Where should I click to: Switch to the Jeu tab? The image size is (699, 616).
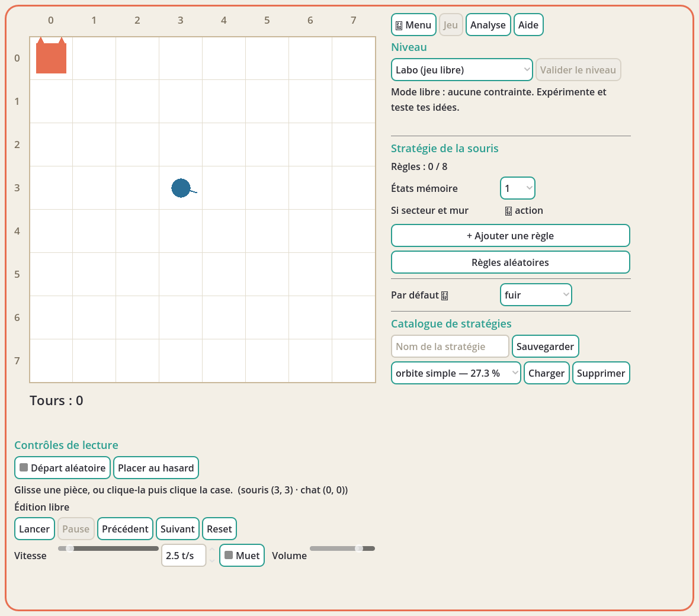(451, 25)
